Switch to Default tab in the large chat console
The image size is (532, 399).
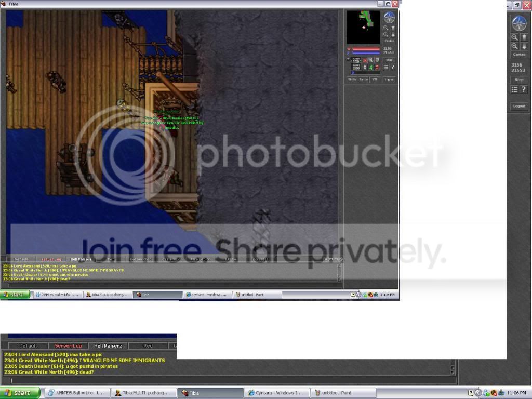coord(28,345)
